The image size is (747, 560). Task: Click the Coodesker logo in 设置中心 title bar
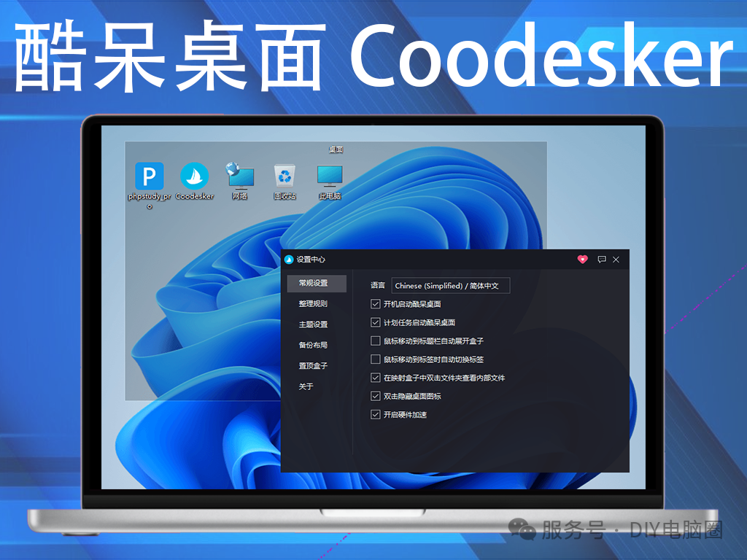[289, 260]
